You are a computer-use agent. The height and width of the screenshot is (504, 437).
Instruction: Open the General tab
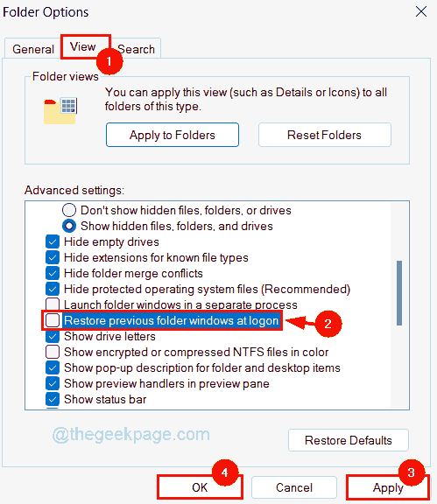[x=33, y=49]
